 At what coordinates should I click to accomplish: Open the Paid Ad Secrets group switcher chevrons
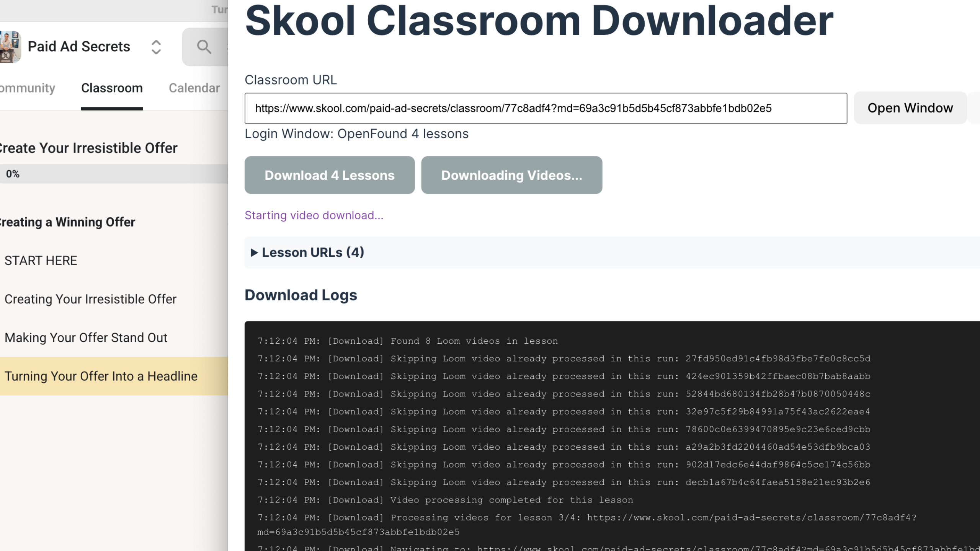(x=156, y=47)
